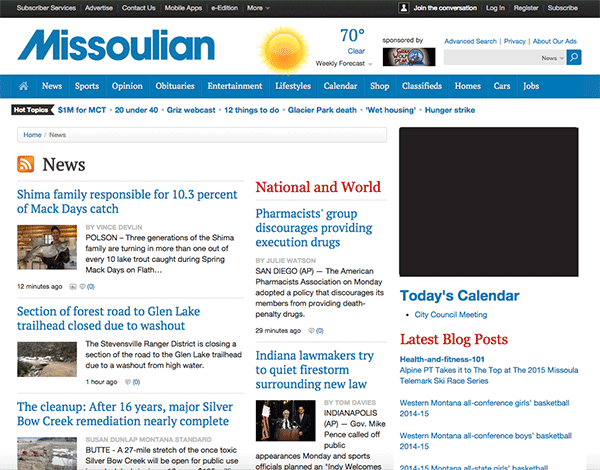
Task: Open comments bubble for Glen Lake washout story
Action: click(x=128, y=382)
